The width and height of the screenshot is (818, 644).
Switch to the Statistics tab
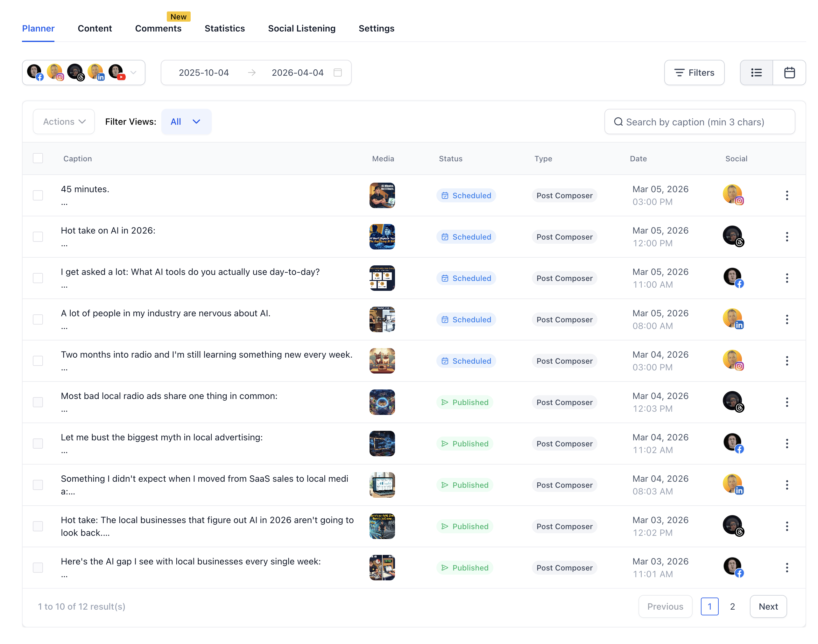[x=225, y=28]
